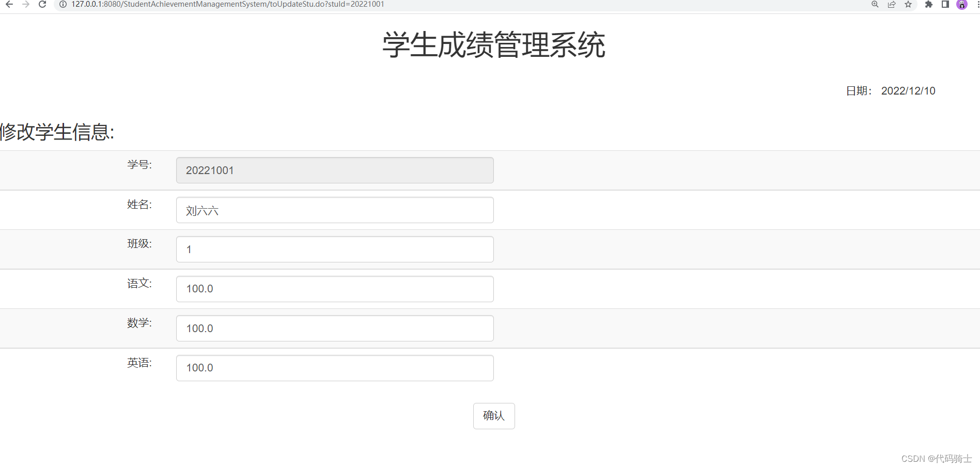Click the 班级 class input field

click(x=334, y=249)
